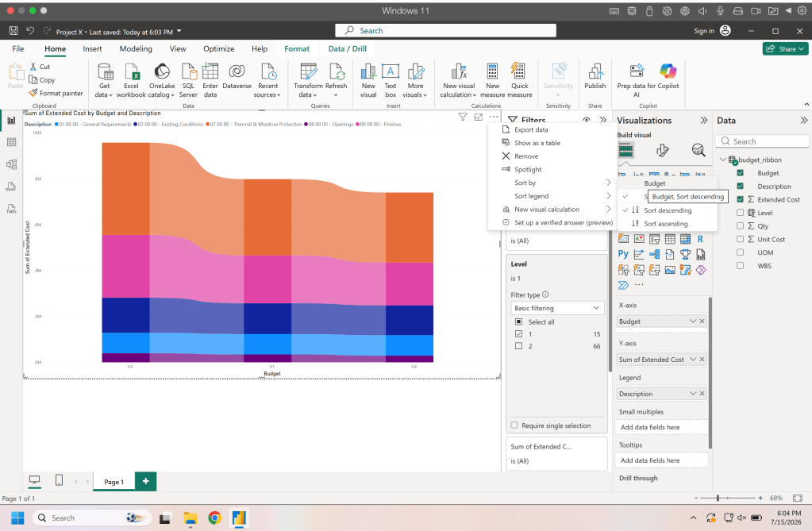Collapse the Visualizations pane
Image resolution: width=812 pixels, height=531 pixels.
coord(704,120)
